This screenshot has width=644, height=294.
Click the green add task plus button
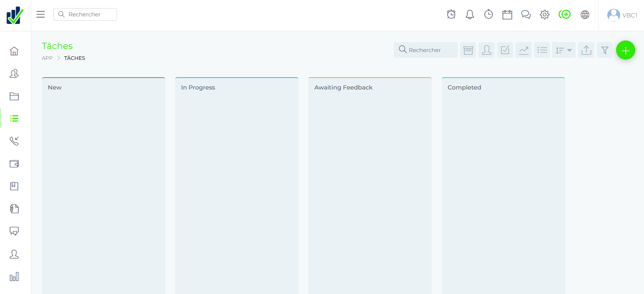click(625, 50)
